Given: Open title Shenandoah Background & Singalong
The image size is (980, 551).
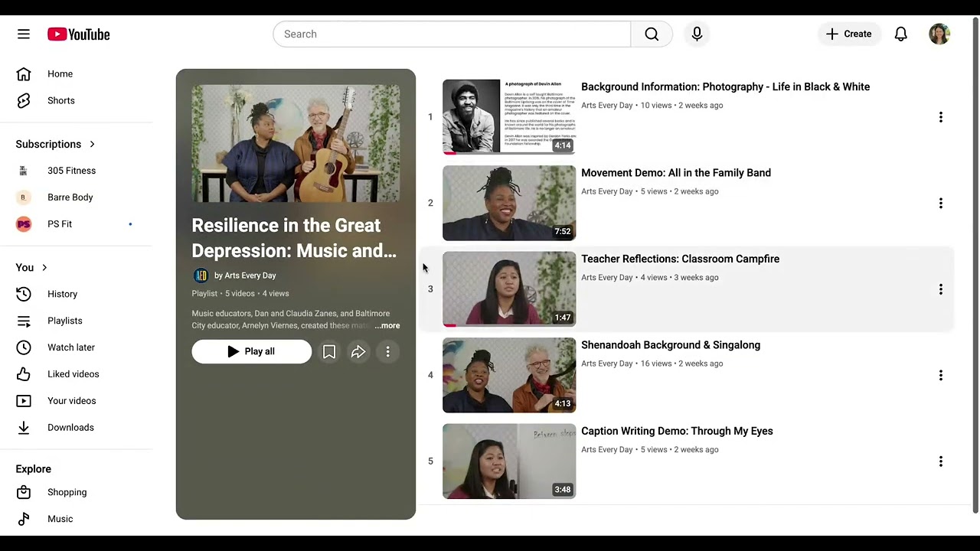Looking at the screenshot, I should [x=671, y=345].
